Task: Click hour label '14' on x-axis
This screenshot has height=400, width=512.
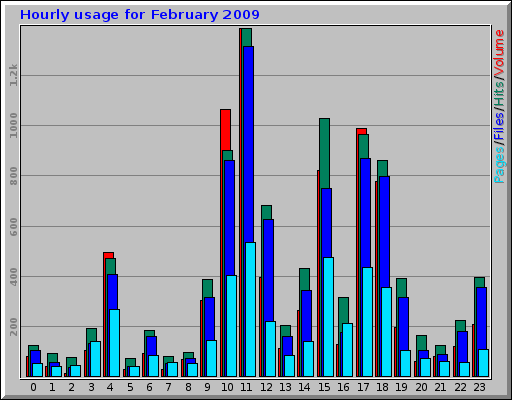Action: [304, 387]
